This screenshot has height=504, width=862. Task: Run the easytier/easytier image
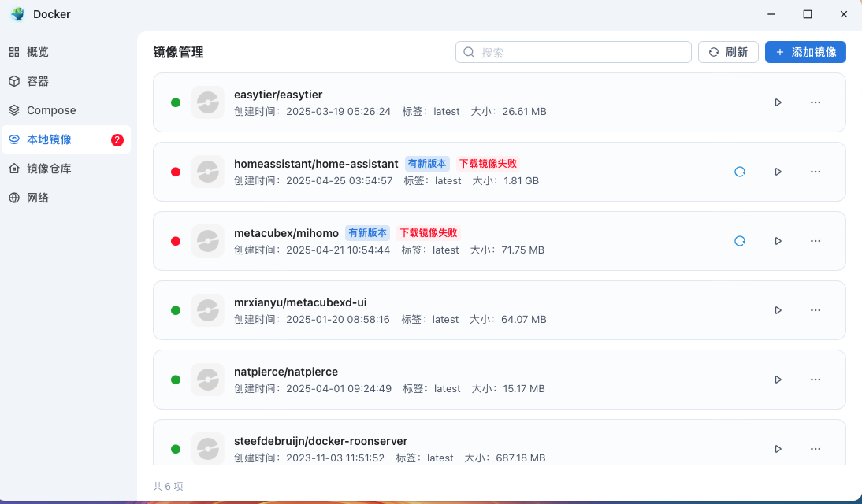pos(778,102)
